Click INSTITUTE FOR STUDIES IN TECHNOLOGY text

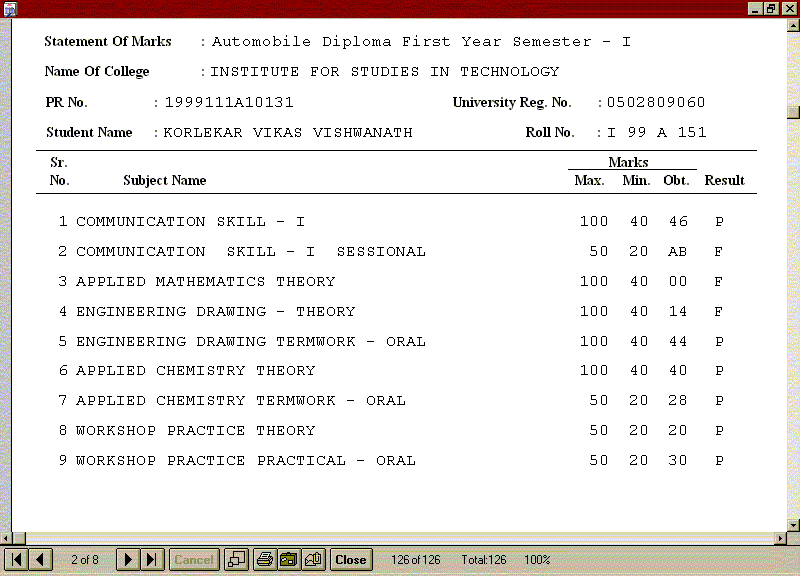point(385,72)
